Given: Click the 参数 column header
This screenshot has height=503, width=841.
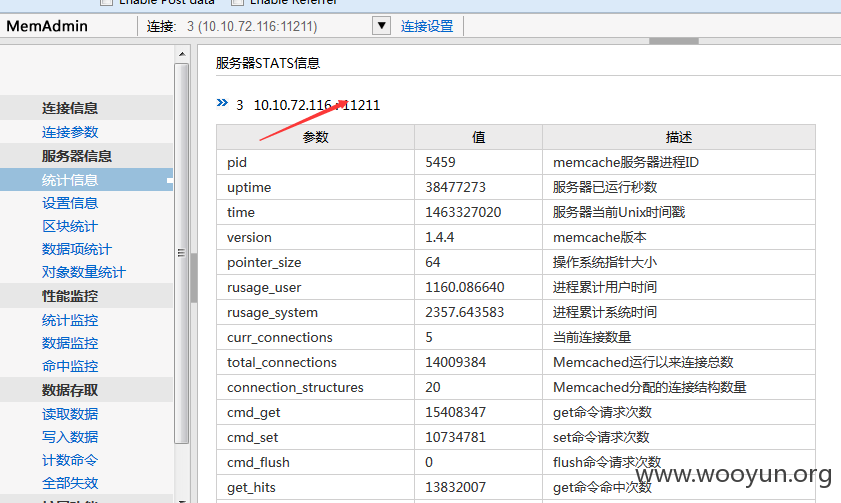Looking at the screenshot, I should coord(315,137).
